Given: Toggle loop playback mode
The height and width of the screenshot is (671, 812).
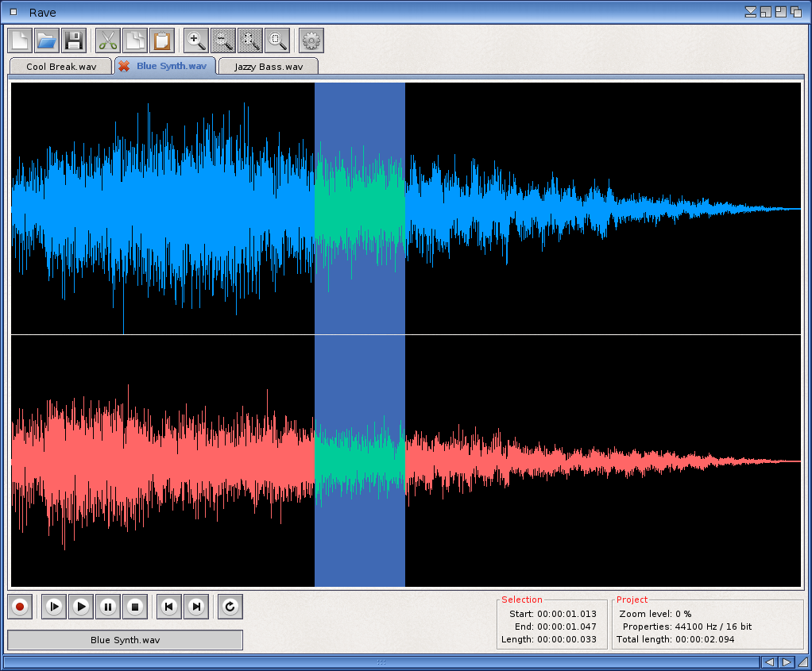Looking at the screenshot, I should coord(230,607).
